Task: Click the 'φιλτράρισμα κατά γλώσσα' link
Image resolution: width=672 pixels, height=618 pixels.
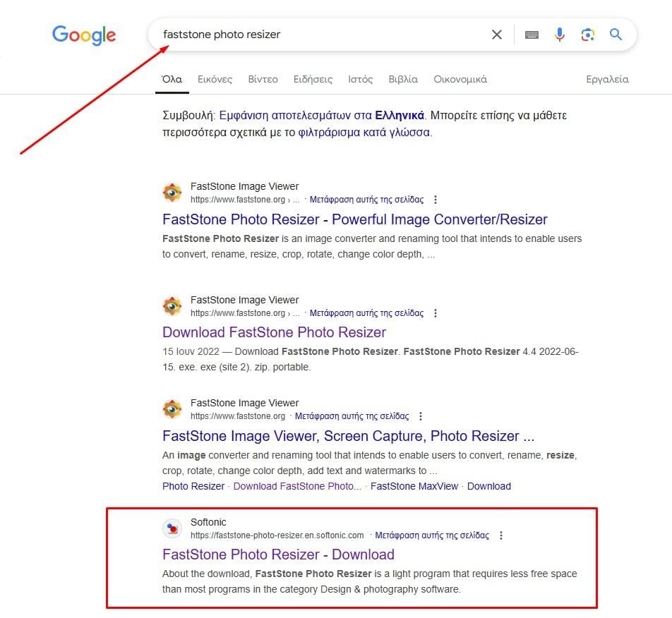Action: point(364,133)
